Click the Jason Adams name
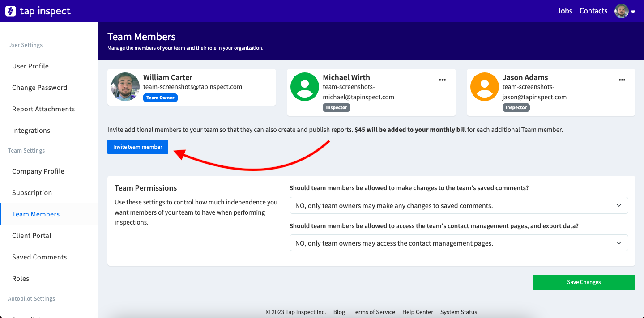The image size is (644, 318). click(x=525, y=77)
